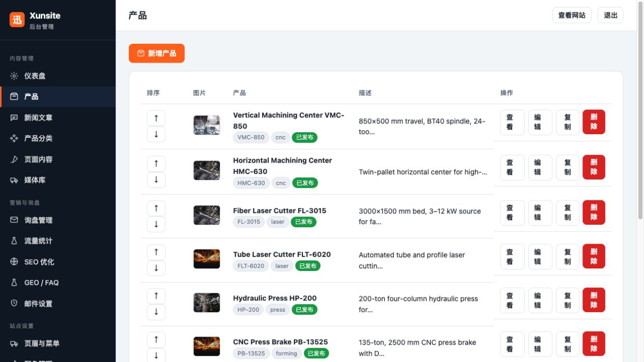The height and width of the screenshot is (362, 644).
Task: Delete the Hydraulic Press HP-200
Action: point(594,300)
